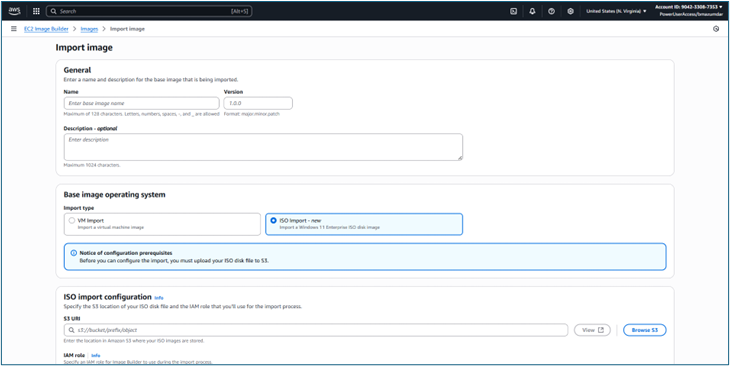Open the hamburger side navigation menu
The height and width of the screenshot is (366, 730).
tap(14, 29)
